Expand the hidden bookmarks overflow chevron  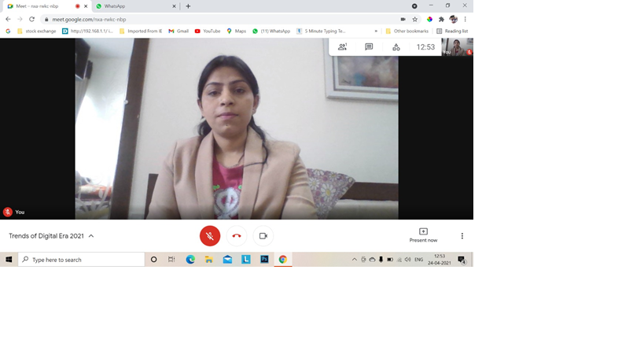[376, 31]
